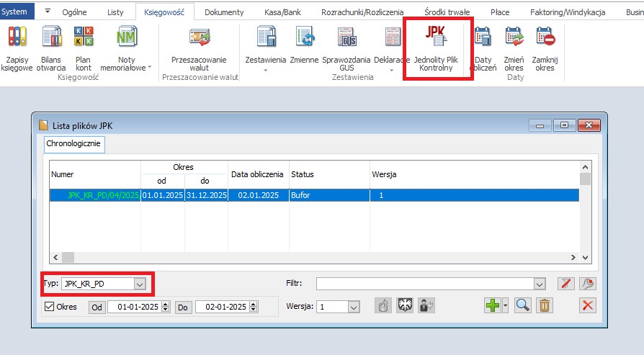Open Bilans otwarcia
This screenshot has height=355, width=644.
pos(51,48)
